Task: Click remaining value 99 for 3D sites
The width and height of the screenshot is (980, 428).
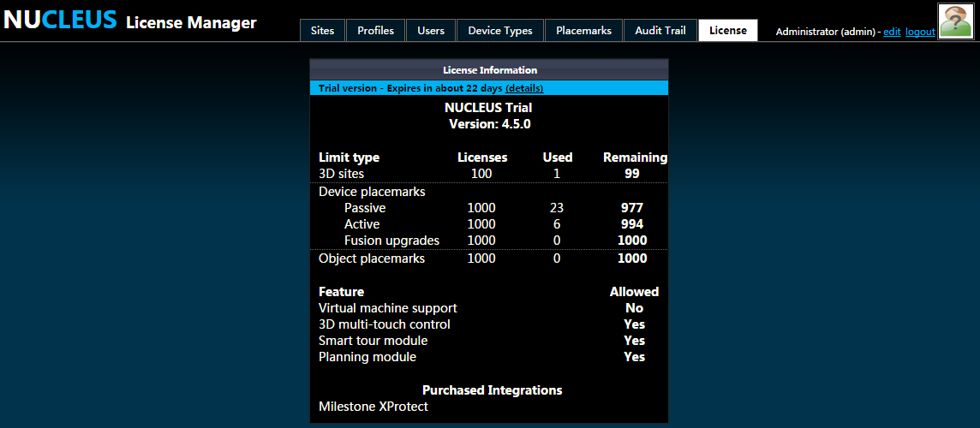Action: coord(632,174)
